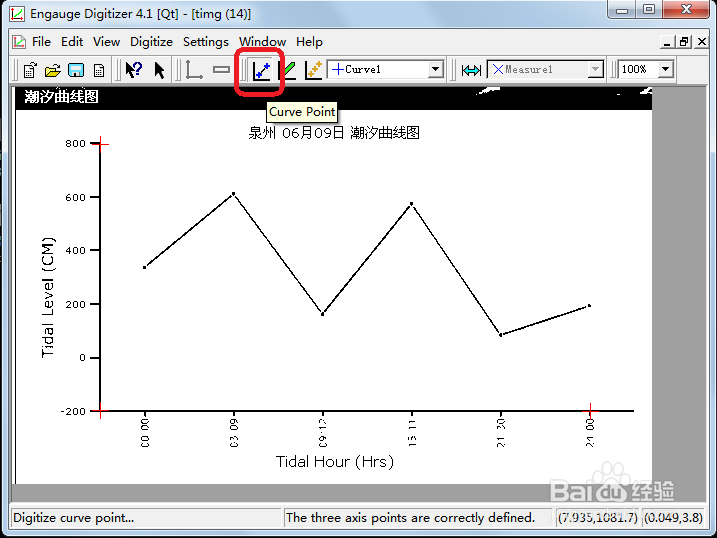The height and width of the screenshot is (538, 717).
Task: Click the curve valley near 200 level
Action: 322,314
